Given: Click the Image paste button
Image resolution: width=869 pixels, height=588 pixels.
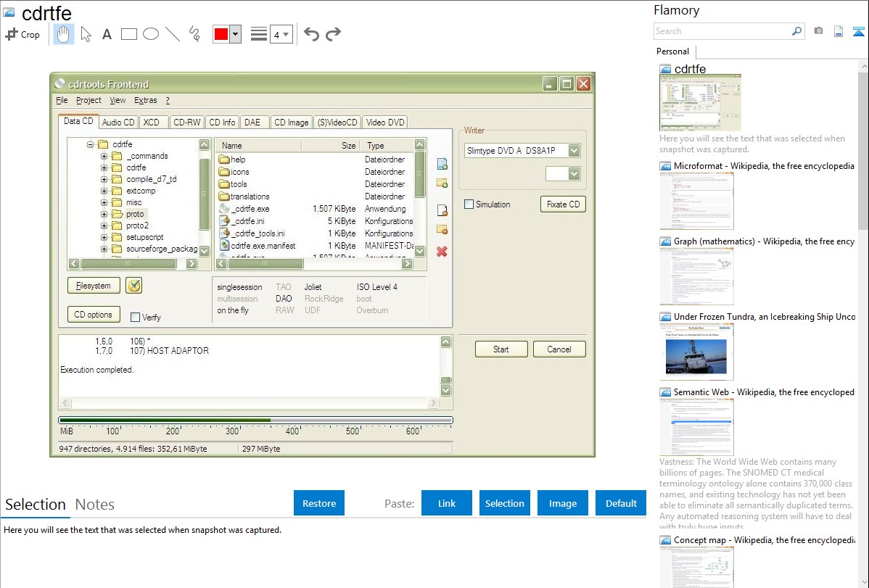Looking at the screenshot, I should coord(563,503).
